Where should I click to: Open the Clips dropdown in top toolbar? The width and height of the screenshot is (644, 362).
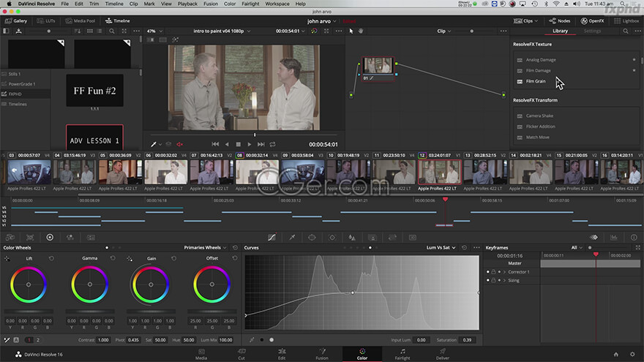click(x=525, y=21)
